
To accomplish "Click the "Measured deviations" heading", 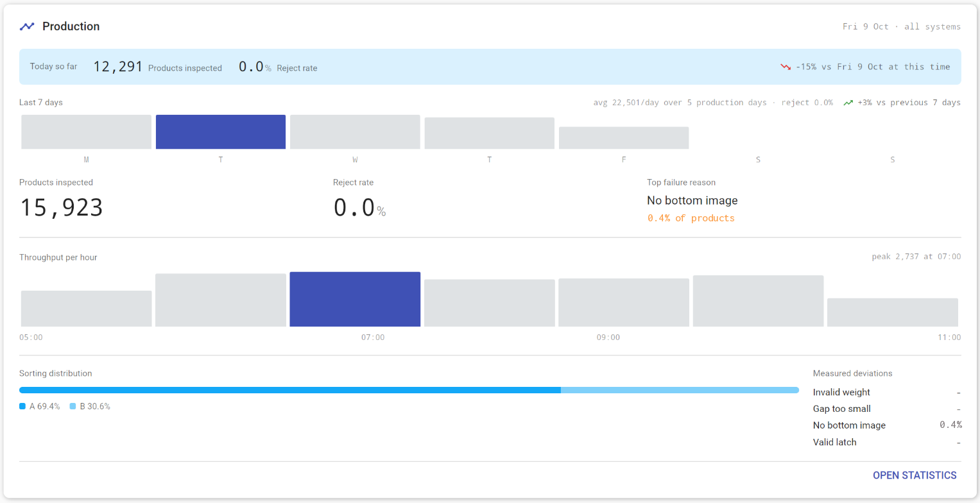I will pyautogui.click(x=852, y=373).
